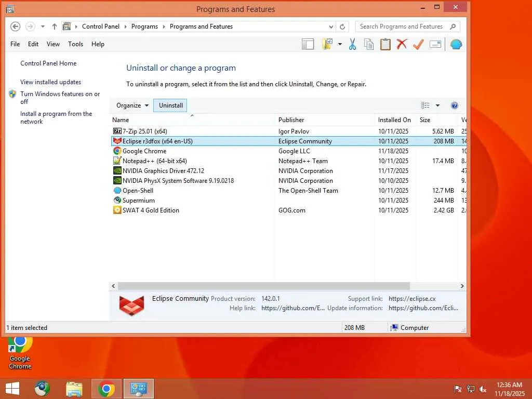Click the Up one level arrow

pos(54,26)
